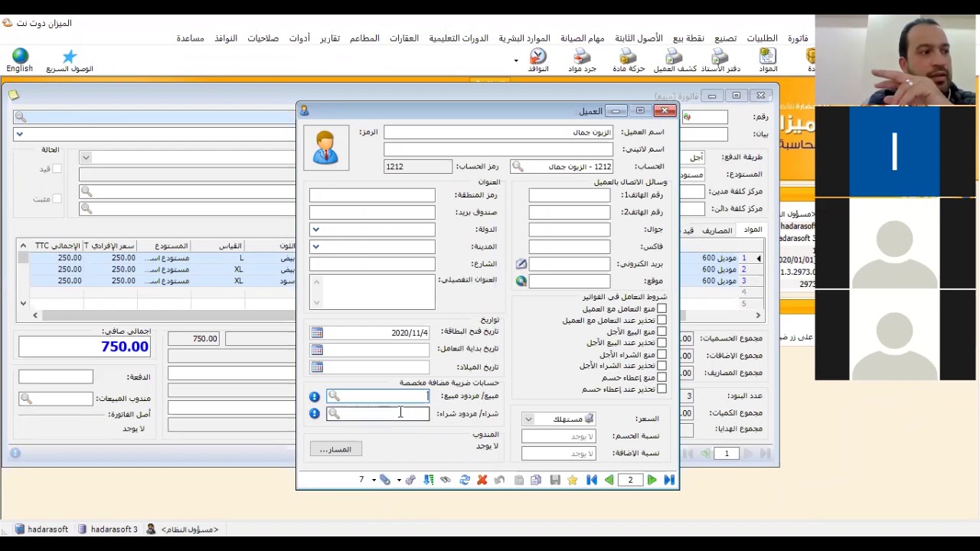The width and height of the screenshot is (980, 551).
Task: Go to next record green arrow
Action: tap(652, 481)
